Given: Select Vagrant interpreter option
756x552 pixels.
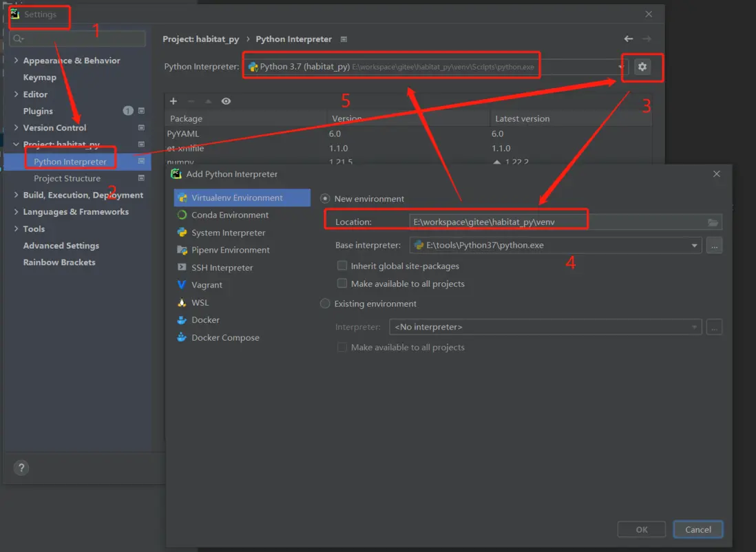Looking at the screenshot, I should 242,285.
